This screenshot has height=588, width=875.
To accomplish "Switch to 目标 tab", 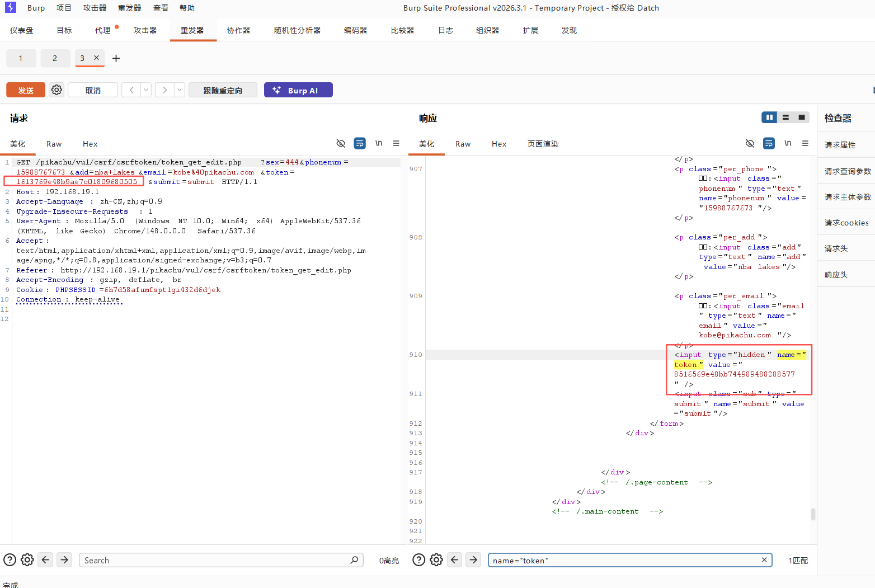I will point(64,30).
